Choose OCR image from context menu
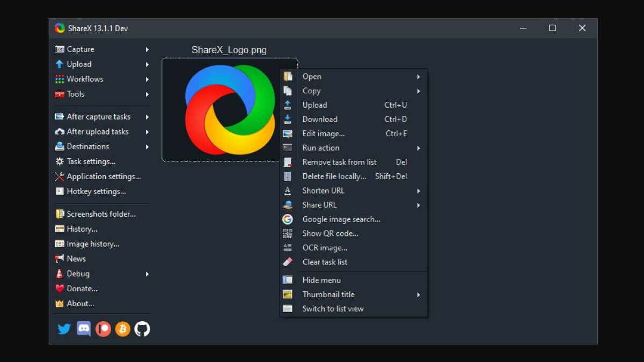Image resolution: width=644 pixels, height=362 pixels. (x=325, y=248)
